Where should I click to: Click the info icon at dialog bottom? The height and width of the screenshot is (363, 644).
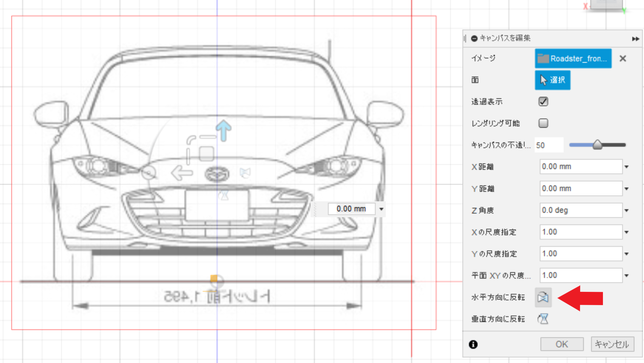click(473, 344)
